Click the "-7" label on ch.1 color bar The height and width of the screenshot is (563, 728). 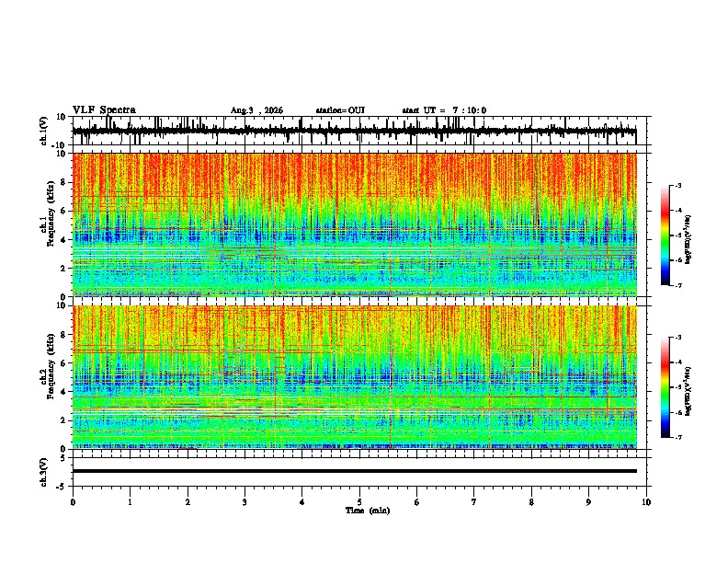coord(678,285)
